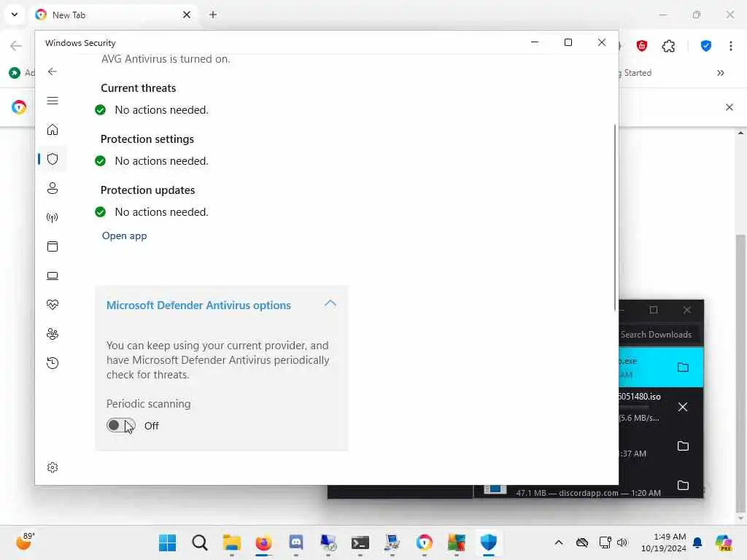Click Search Downloads field
This screenshot has width=747, height=560.
pyautogui.click(x=659, y=334)
